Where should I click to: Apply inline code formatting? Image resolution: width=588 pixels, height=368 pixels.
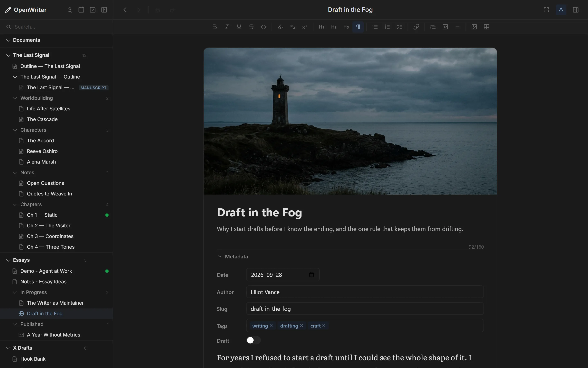tap(264, 27)
